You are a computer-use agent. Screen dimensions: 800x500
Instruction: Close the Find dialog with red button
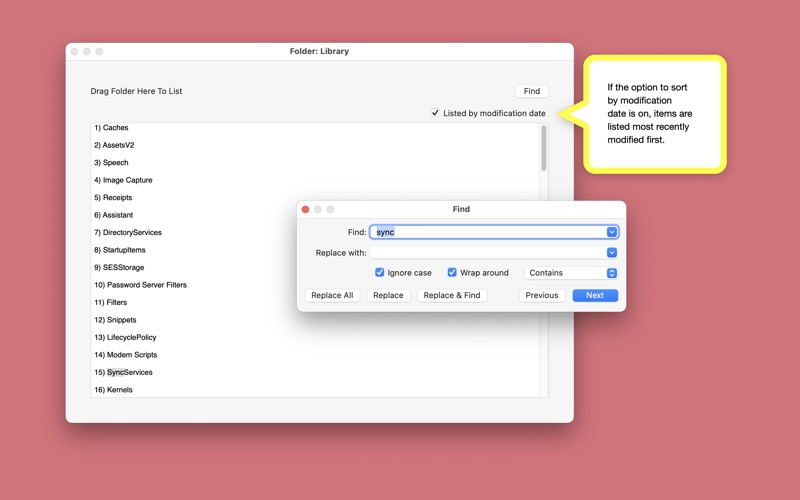305,209
